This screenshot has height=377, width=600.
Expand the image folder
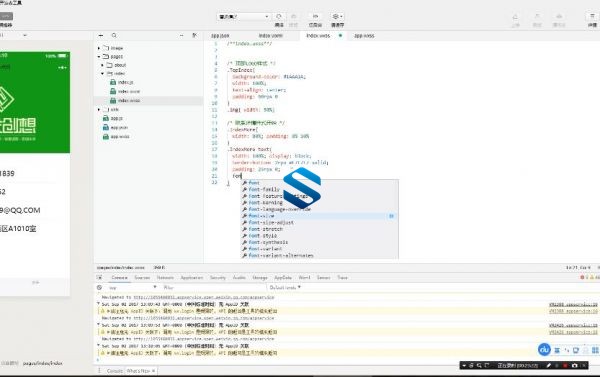(x=99, y=48)
